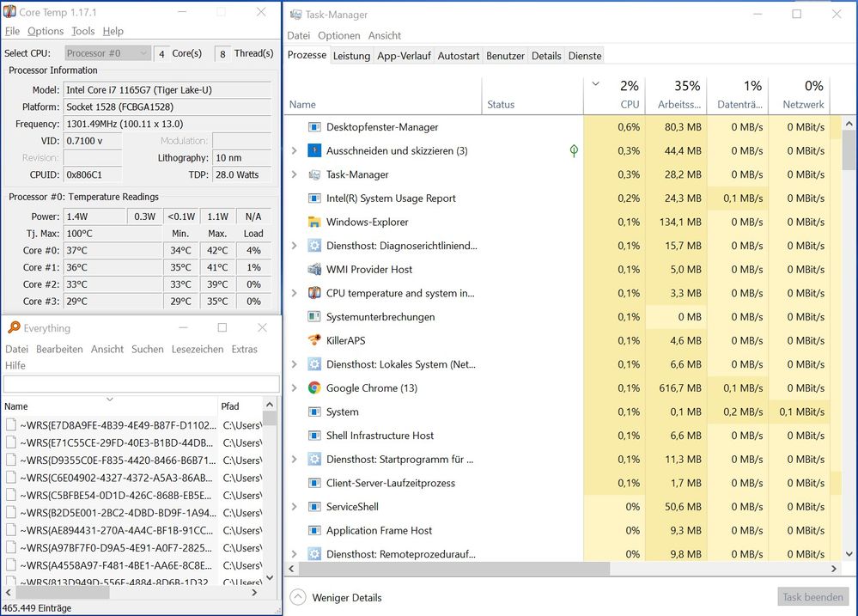Open the Processor #0 CPU selection dropdown
The width and height of the screenshot is (858, 616).
coord(108,53)
